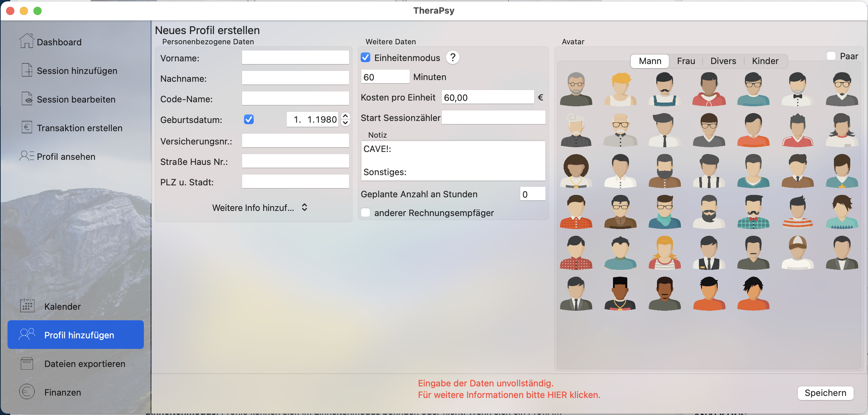Increase the birth date with the stepper up arrow

coord(345,116)
